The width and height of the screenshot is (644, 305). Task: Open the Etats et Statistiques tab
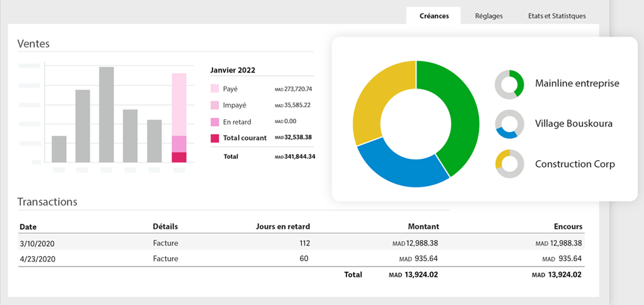coord(557,16)
